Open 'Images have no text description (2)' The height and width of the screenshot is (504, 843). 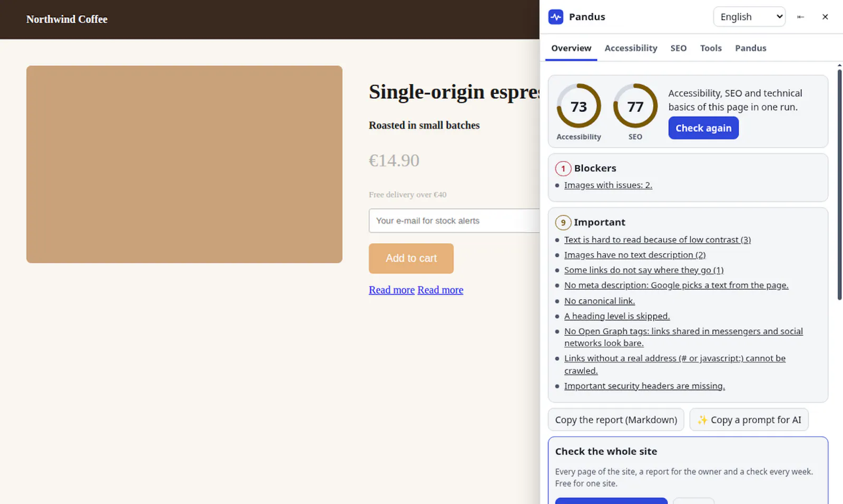point(635,255)
